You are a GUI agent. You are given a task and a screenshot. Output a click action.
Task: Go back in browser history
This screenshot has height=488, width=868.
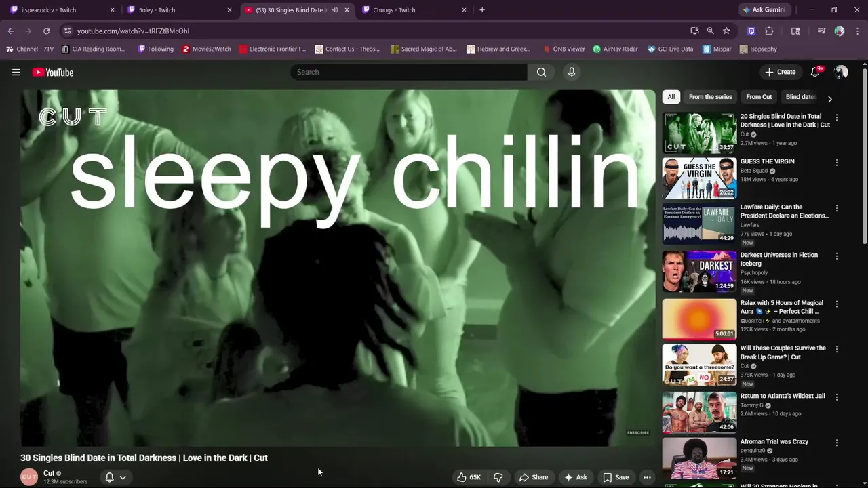11,30
